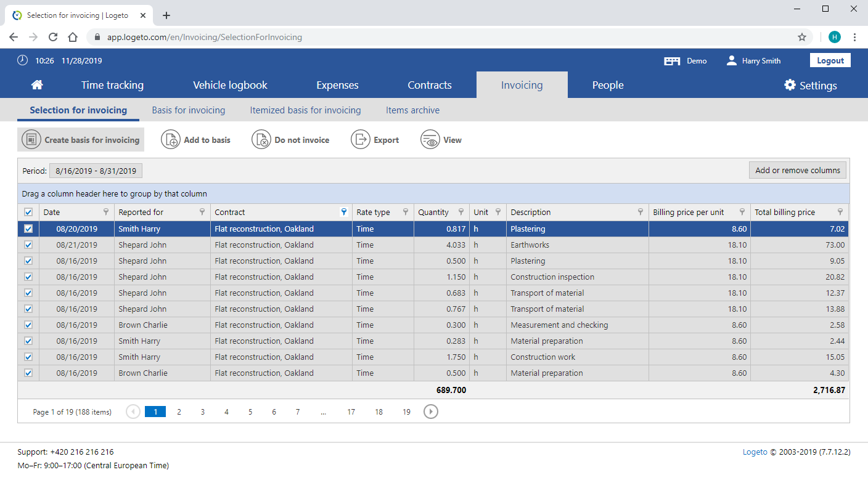Open the Items archive tab
This screenshot has width=868, height=491.
click(x=412, y=110)
